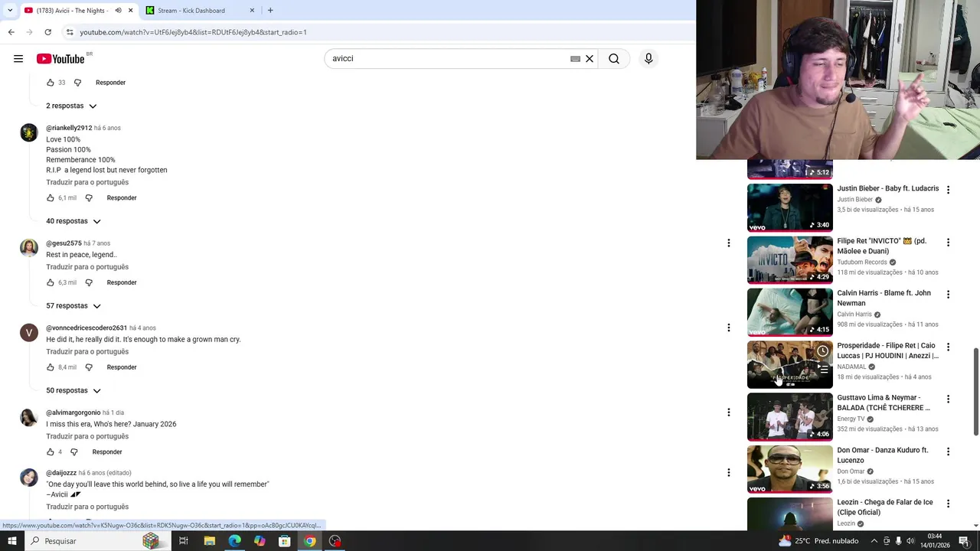Like the comment by @riankelly2912

pos(51,198)
